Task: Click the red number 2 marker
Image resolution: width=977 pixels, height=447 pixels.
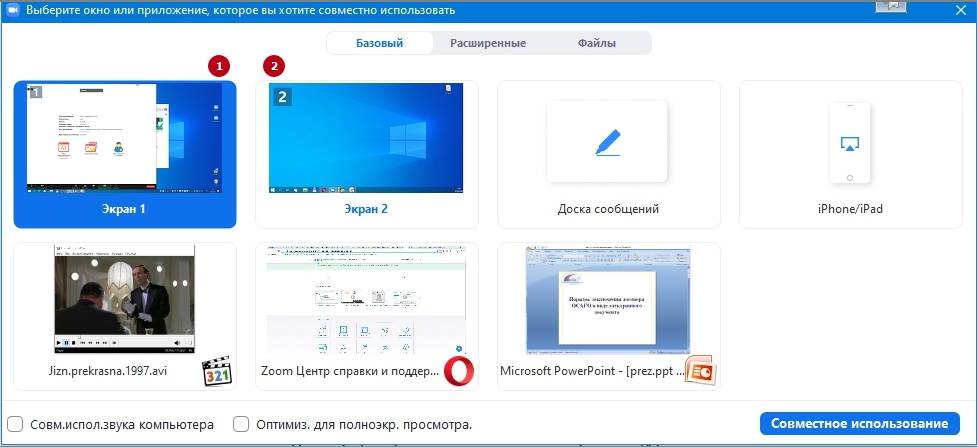Action: click(273, 66)
